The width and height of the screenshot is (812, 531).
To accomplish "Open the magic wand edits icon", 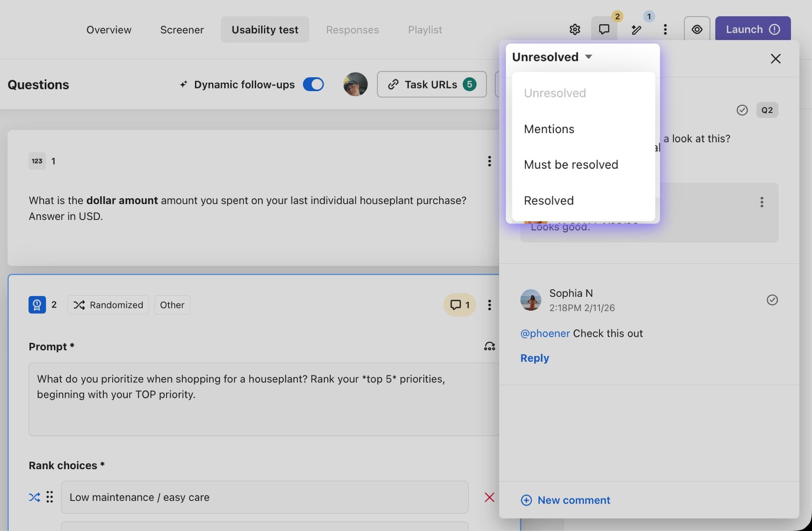I will coord(636,30).
